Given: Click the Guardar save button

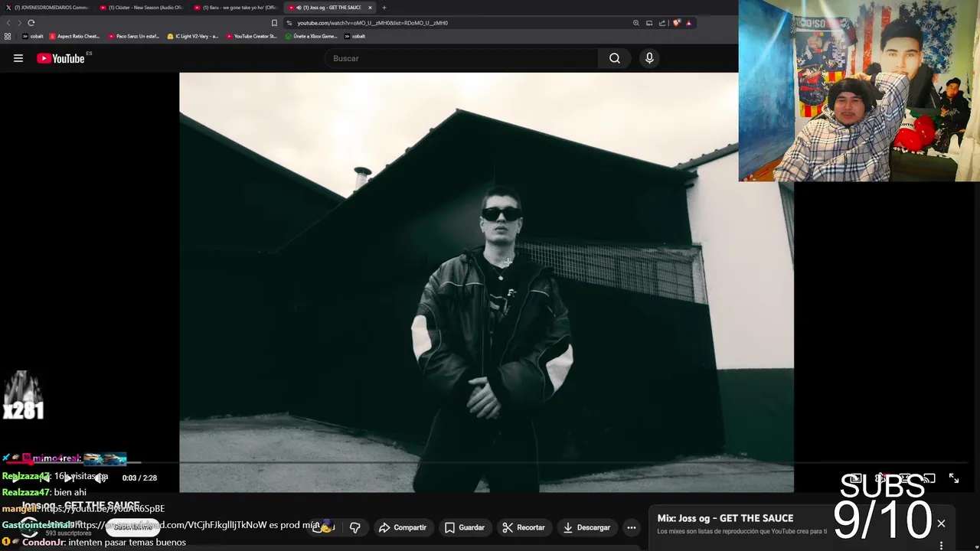Looking at the screenshot, I should tap(465, 527).
